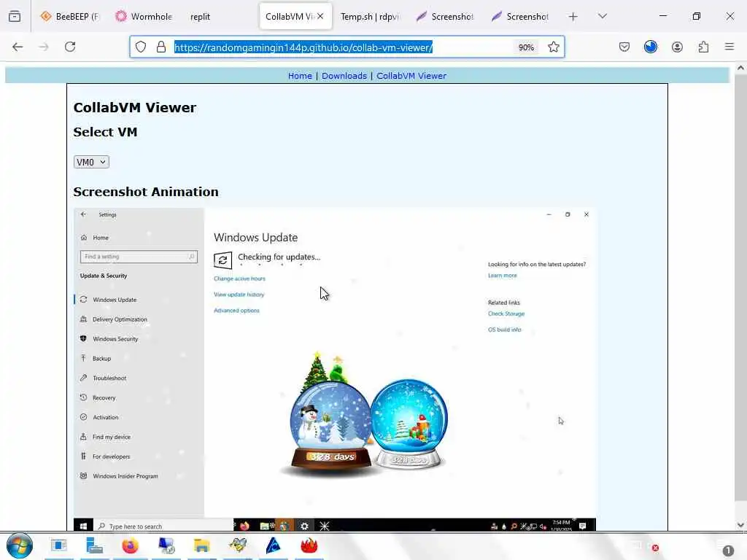Open the blue globe extension icon
The width and height of the screenshot is (747, 560).
[650, 47]
